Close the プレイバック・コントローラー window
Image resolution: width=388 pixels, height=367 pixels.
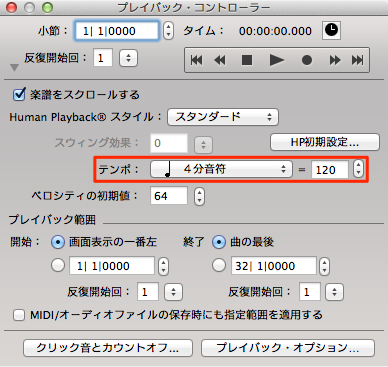click(x=12, y=7)
